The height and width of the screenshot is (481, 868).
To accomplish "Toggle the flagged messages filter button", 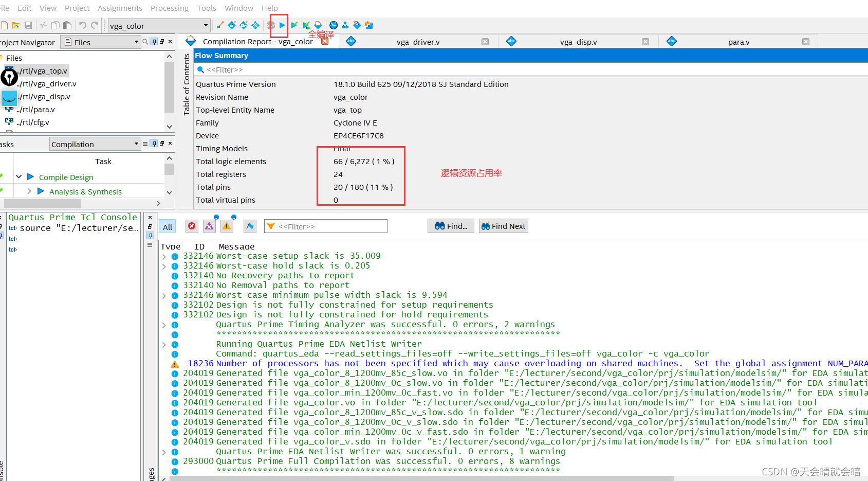I will pyautogui.click(x=250, y=226).
